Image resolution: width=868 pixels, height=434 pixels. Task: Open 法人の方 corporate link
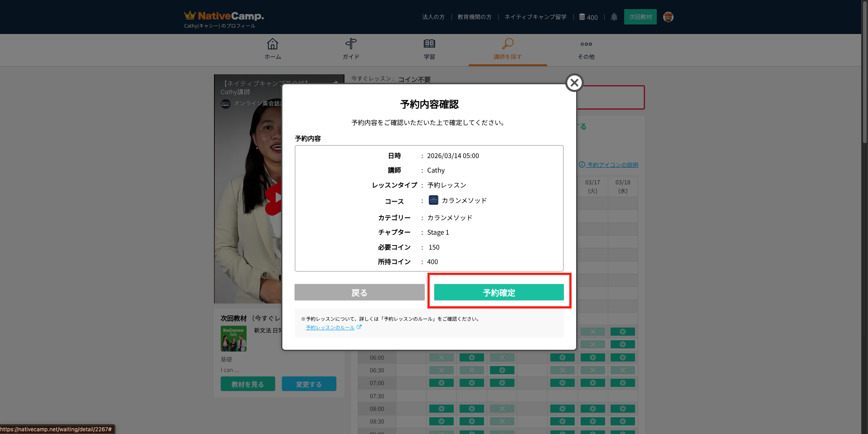coord(433,17)
